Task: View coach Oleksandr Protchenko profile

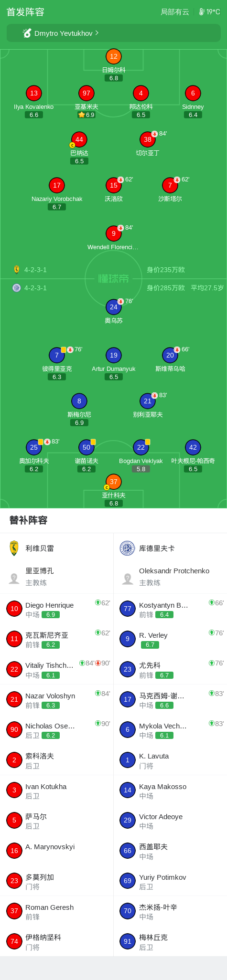Action: (170, 577)
